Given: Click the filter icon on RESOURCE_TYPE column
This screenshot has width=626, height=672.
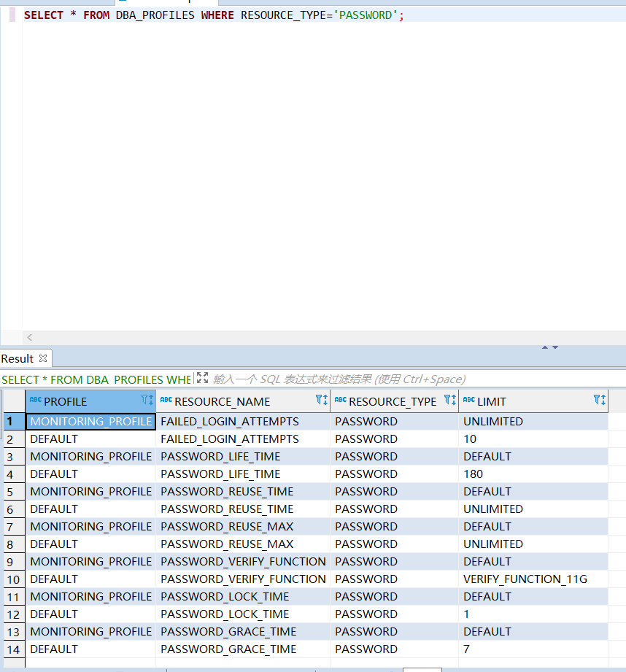Looking at the screenshot, I should 449,400.
